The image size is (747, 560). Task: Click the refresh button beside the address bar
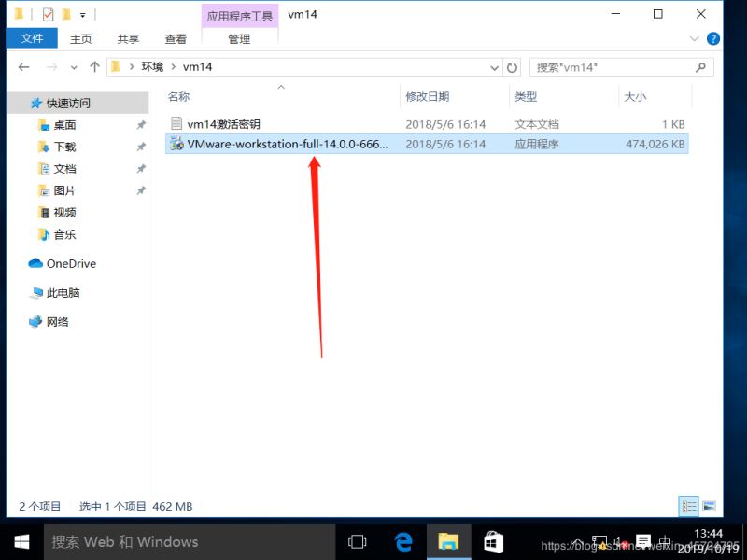click(514, 67)
